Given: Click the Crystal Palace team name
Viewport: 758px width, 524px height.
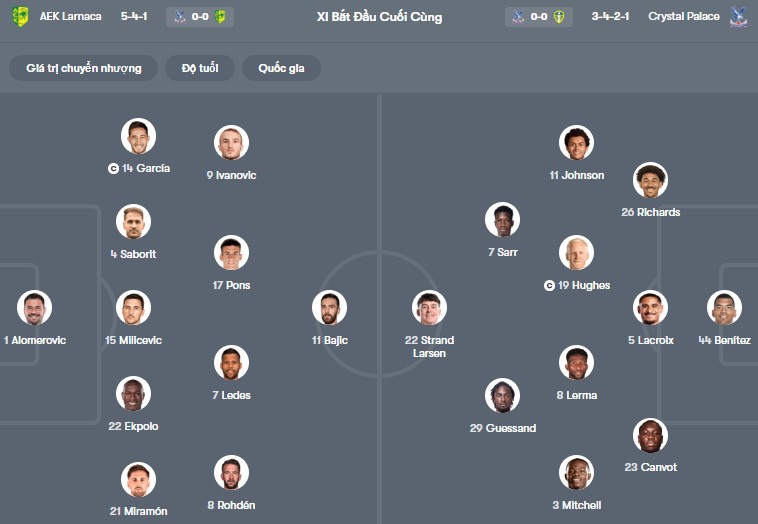Looking at the screenshot, I should 684,17.
